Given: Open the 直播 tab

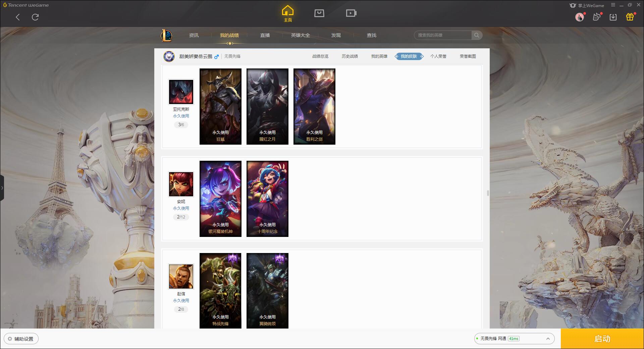Looking at the screenshot, I should coord(265,35).
